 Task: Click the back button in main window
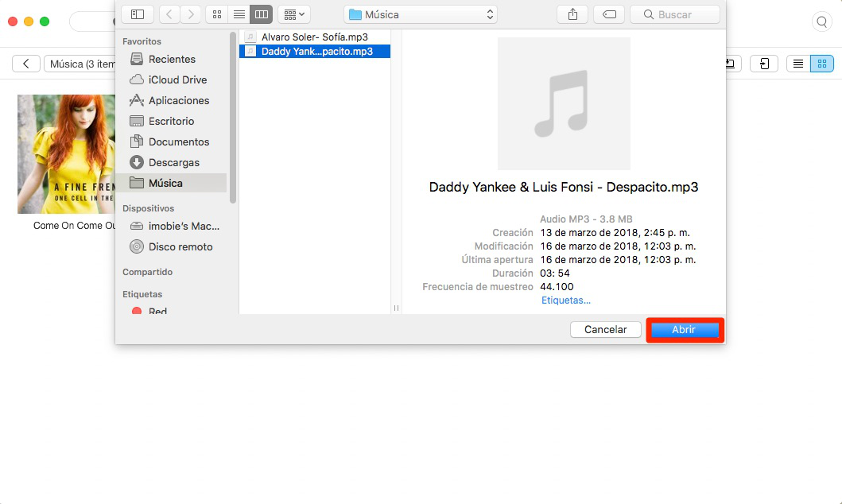[25, 64]
